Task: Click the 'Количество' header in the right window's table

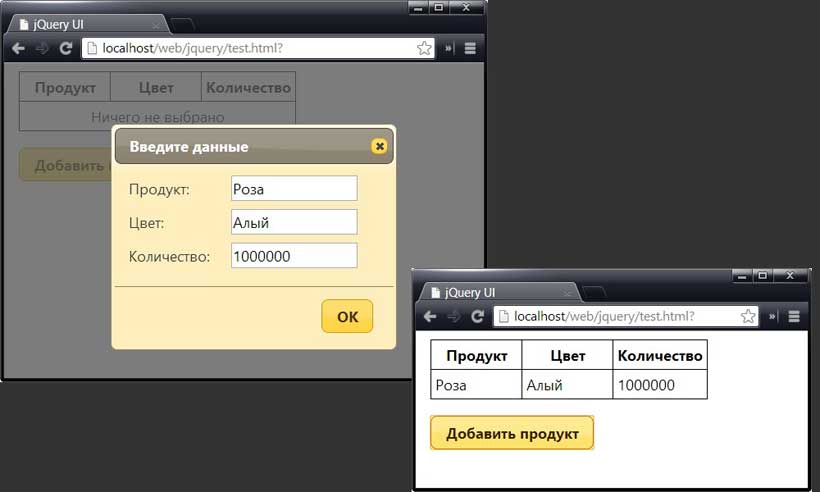Action: coord(660,356)
